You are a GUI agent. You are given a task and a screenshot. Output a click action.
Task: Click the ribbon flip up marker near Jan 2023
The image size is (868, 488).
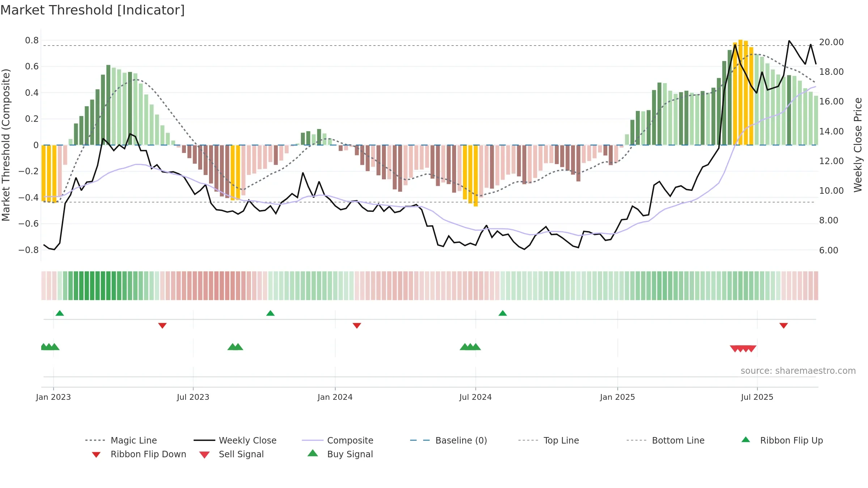click(60, 313)
